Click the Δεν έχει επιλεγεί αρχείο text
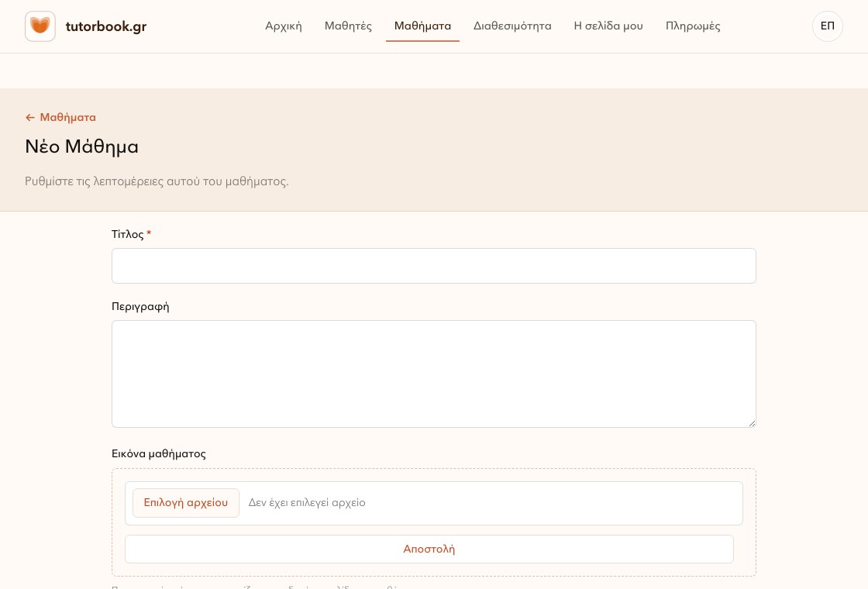Image resolution: width=868 pixels, height=589 pixels. pyautogui.click(x=307, y=503)
